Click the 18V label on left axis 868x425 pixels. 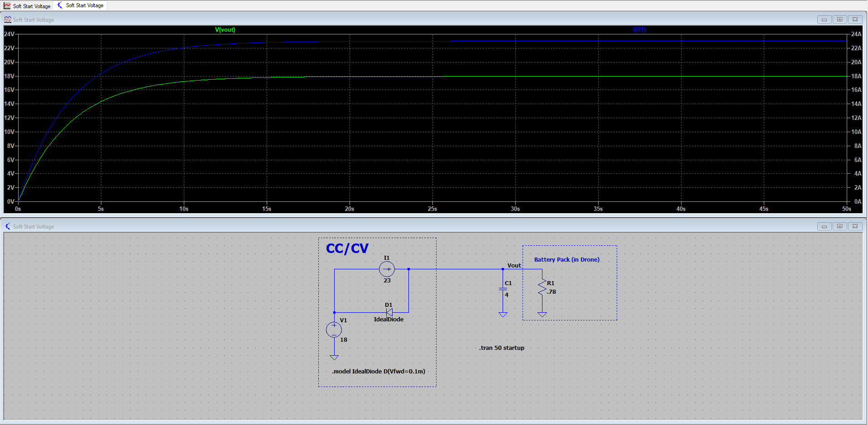click(x=9, y=76)
